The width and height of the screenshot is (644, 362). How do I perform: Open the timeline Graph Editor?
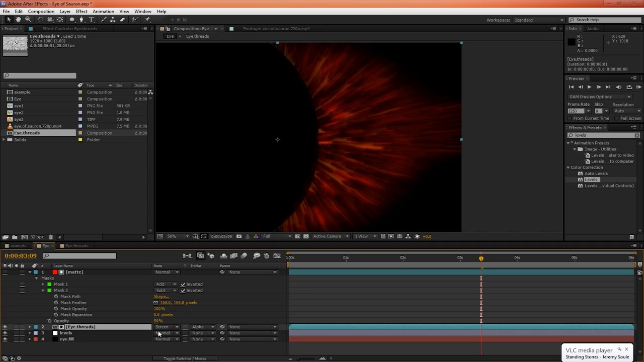[x=277, y=256]
